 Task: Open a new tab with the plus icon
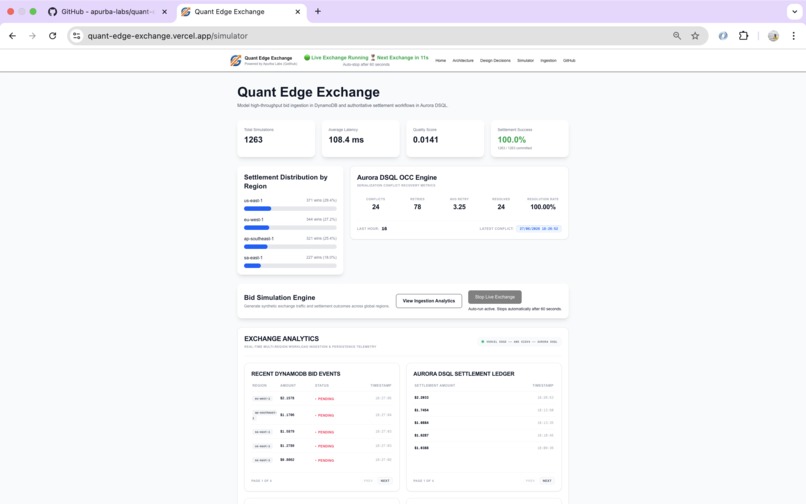pos(318,11)
